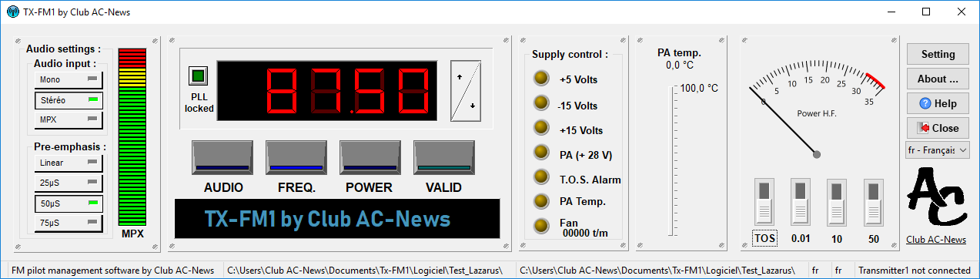Choose 50µS pre-emphasis
This screenshot has width=980, height=279.
point(69,203)
